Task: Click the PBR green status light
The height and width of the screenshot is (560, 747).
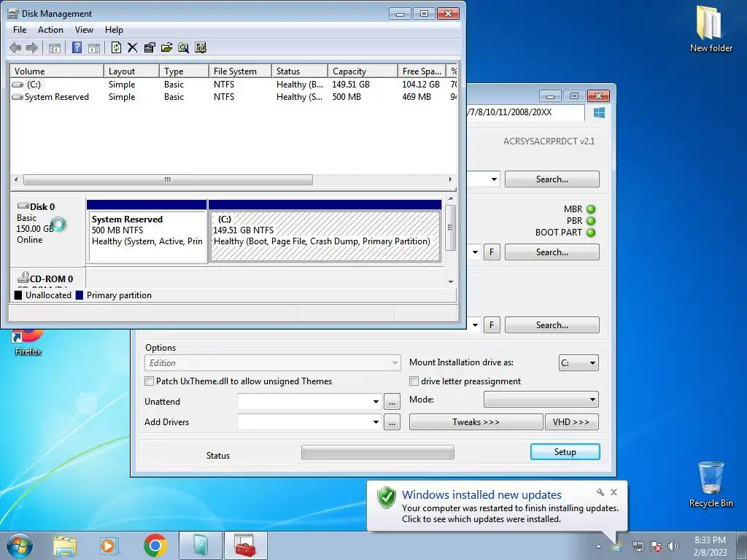Action: pos(591,221)
